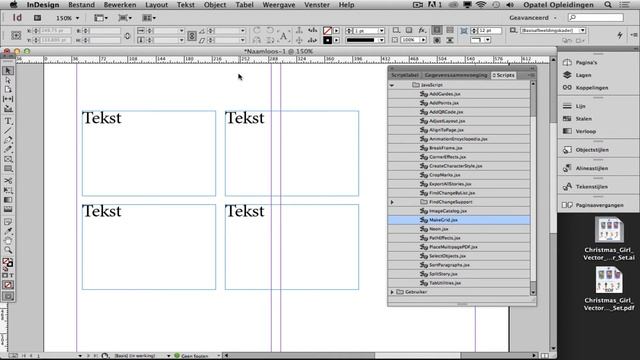Select the Note tool

(x=8, y=222)
